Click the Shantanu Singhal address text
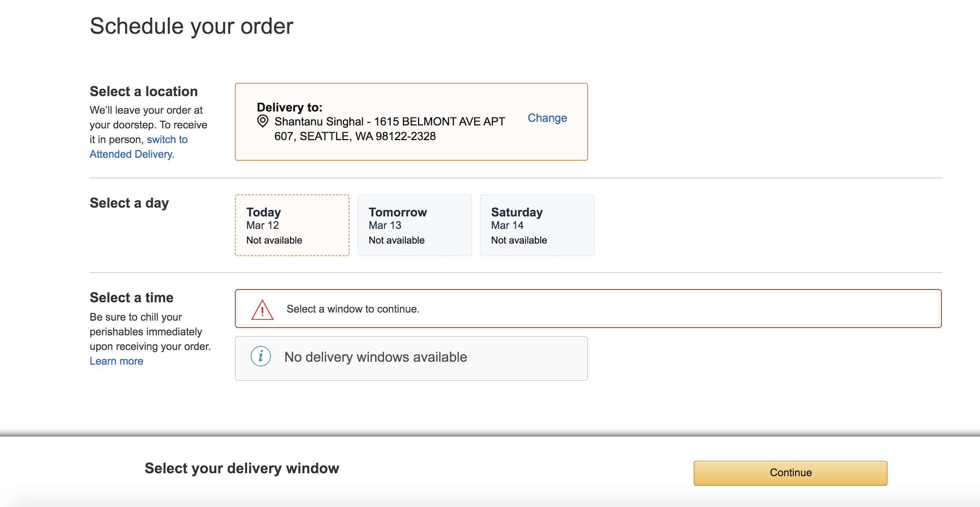980x507 pixels. (389, 129)
